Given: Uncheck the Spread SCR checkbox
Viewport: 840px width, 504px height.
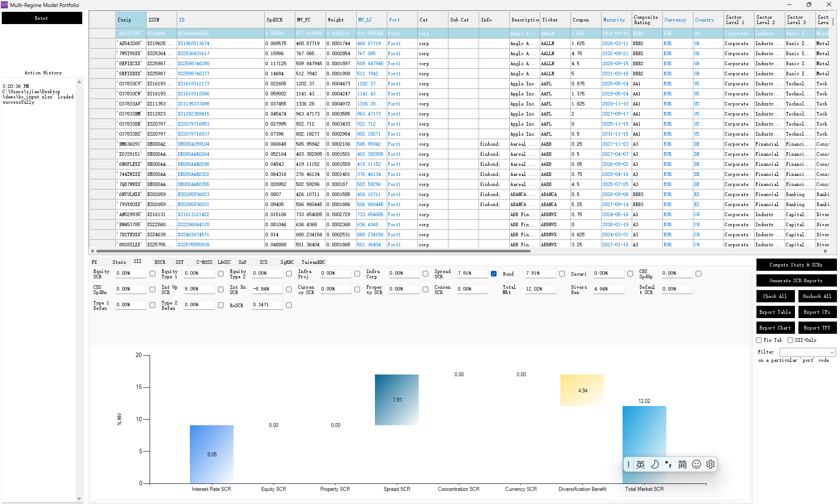Looking at the screenshot, I should click(x=493, y=273).
